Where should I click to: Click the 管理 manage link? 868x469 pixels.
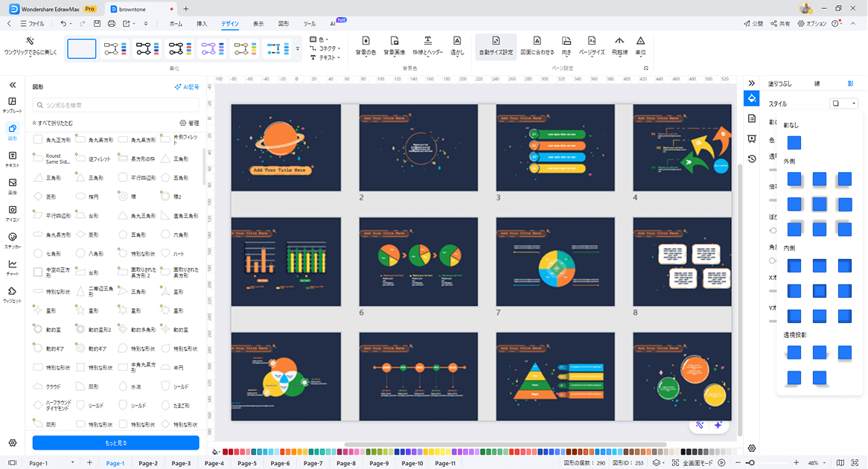point(189,123)
